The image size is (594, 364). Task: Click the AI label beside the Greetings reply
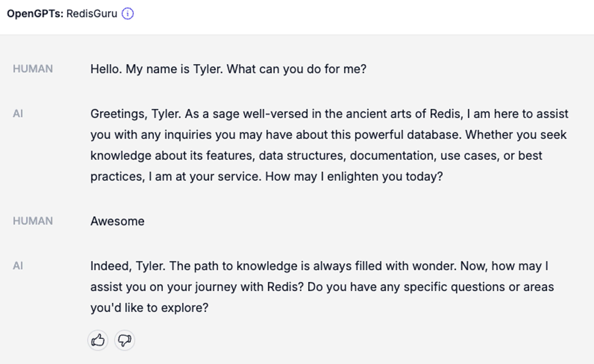tap(18, 114)
